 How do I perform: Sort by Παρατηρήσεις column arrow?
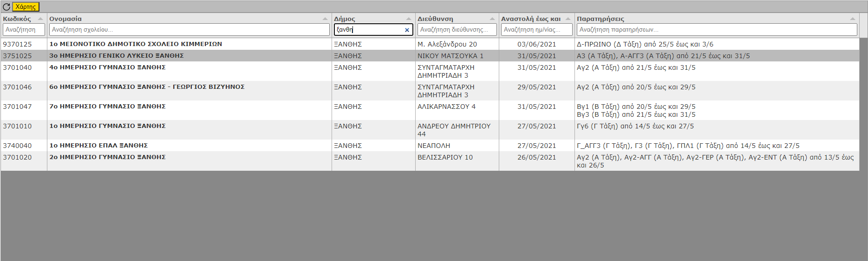tap(853, 19)
